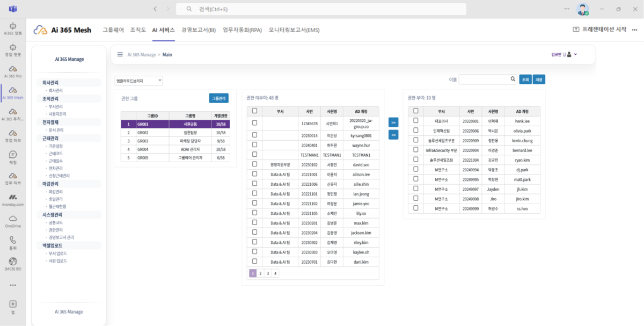Open the 업무자동화(RPA) menu
The image size is (644, 326).
[242, 30]
